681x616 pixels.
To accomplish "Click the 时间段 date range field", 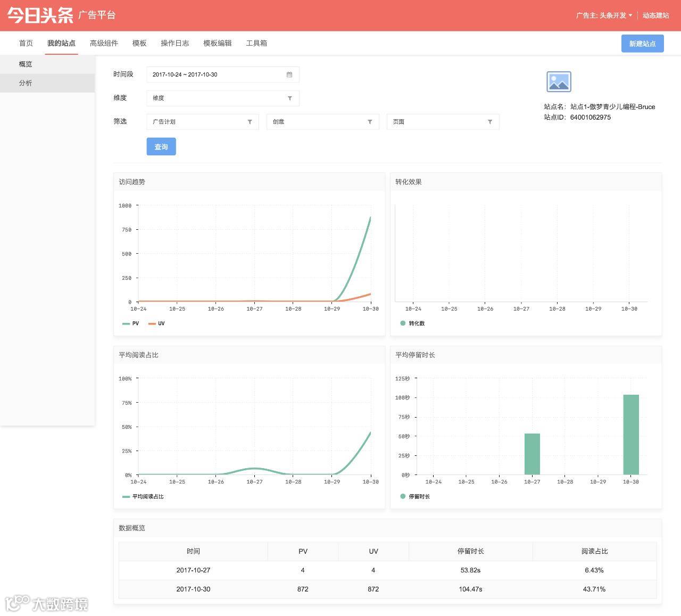I will pyautogui.click(x=223, y=74).
